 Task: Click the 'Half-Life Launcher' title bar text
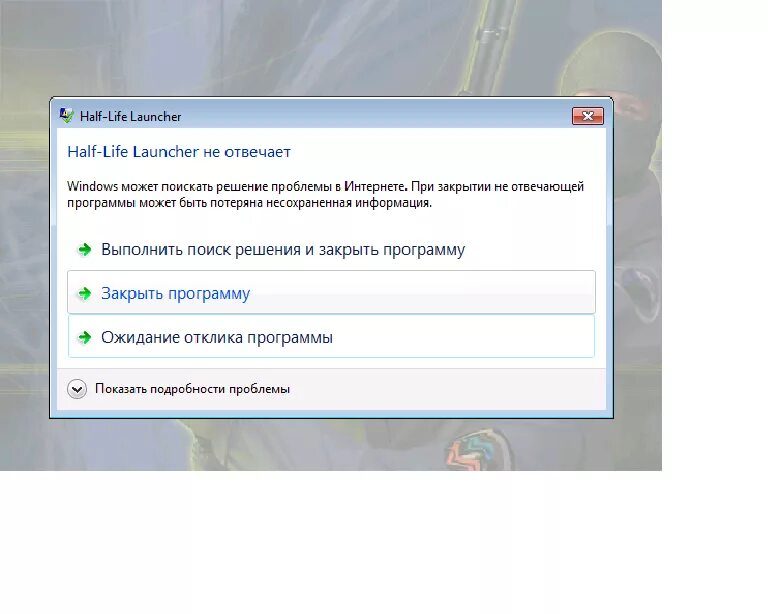click(x=130, y=117)
